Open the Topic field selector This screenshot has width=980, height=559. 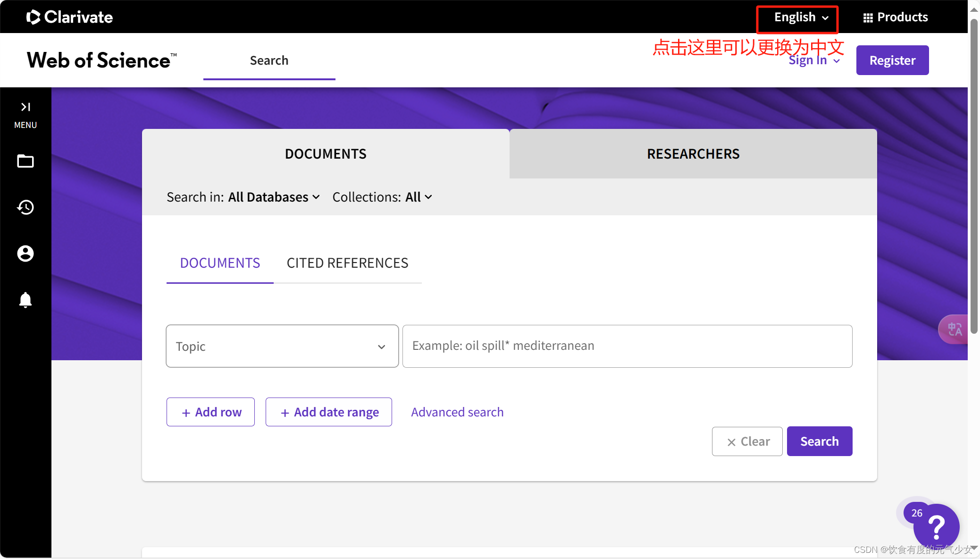coord(282,346)
